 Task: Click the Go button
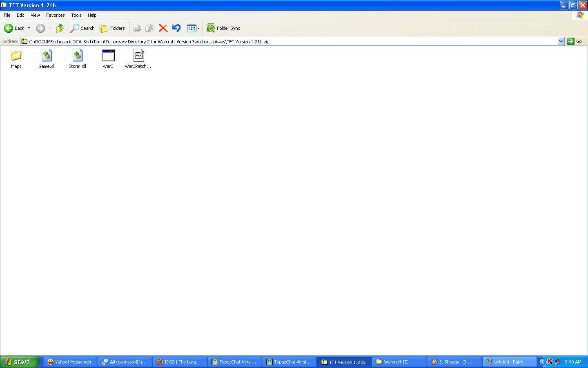(x=575, y=41)
